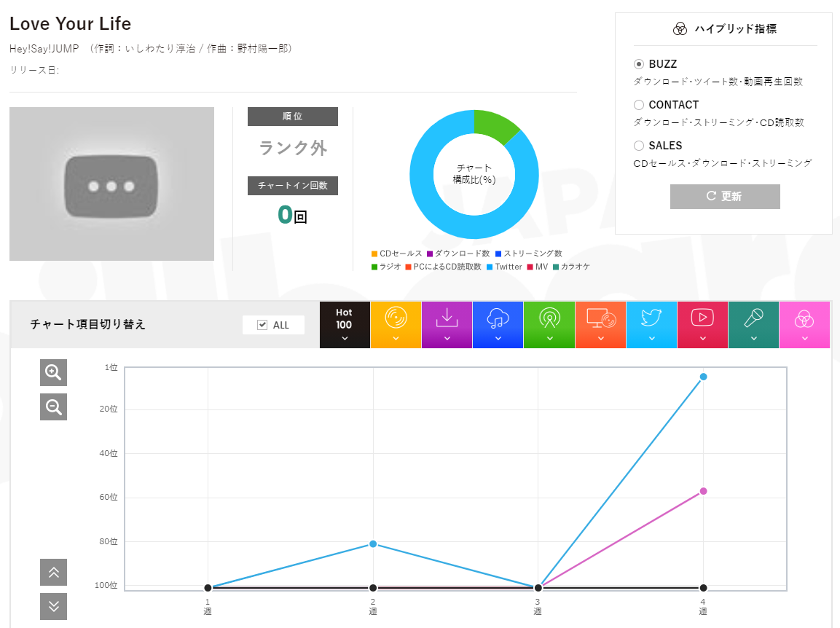This screenshot has height=628, width=840.
Task: Click the blue data point at week 2
Action: 373,544
